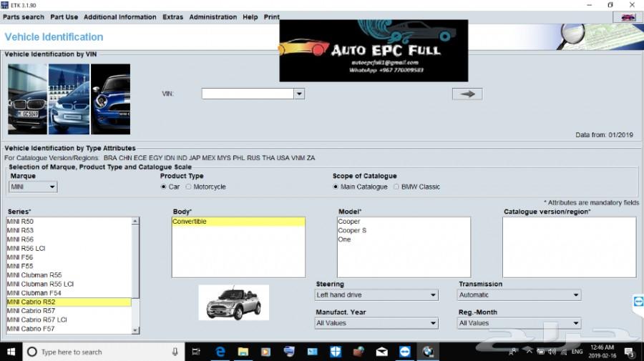Click the Series list scroll-down arrow
The image size is (644, 361).
pyautogui.click(x=135, y=330)
